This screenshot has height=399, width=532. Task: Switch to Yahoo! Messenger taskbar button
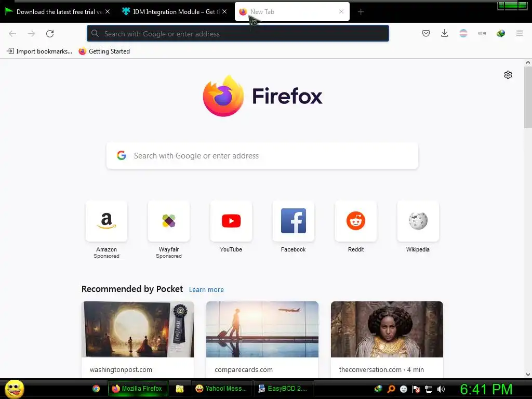click(222, 389)
